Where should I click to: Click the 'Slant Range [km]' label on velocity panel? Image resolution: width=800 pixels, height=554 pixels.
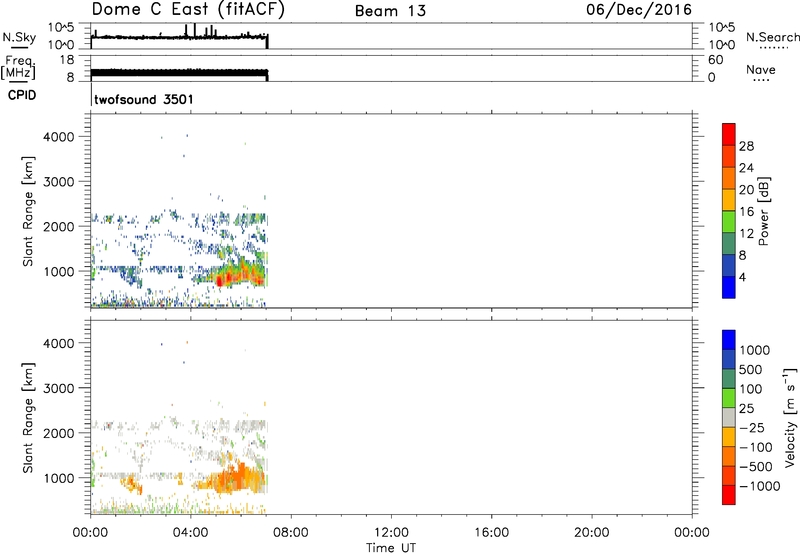[x=28, y=418]
